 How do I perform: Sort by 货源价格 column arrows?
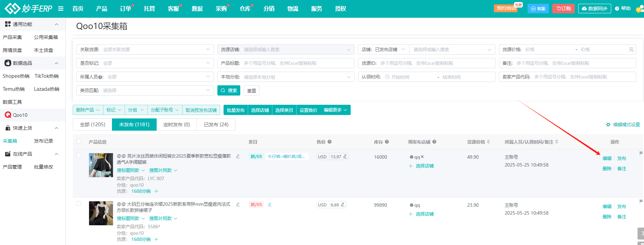click(488, 142)
